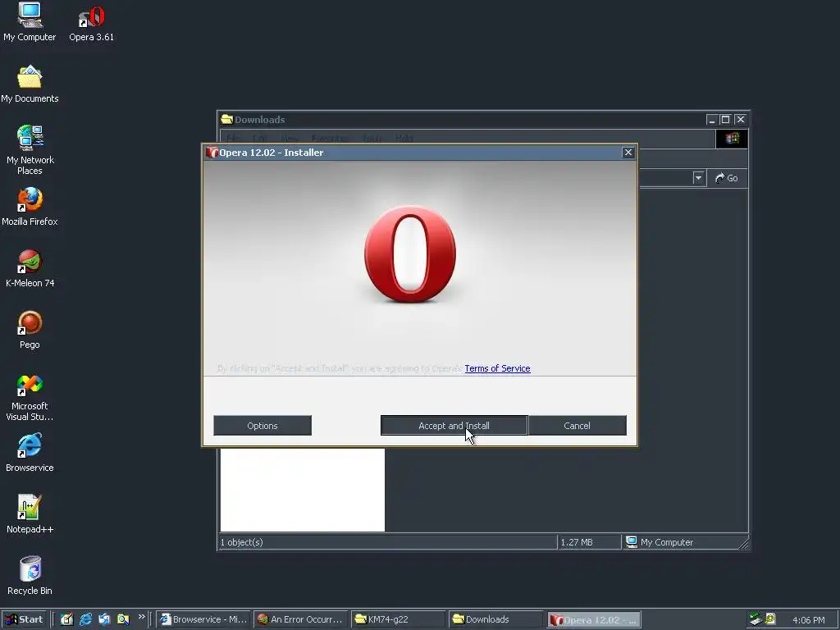Viewport: 840px width, 630px height.
Task: Click the Opera icon in installer title bar
Action: [x=212, y=153]
